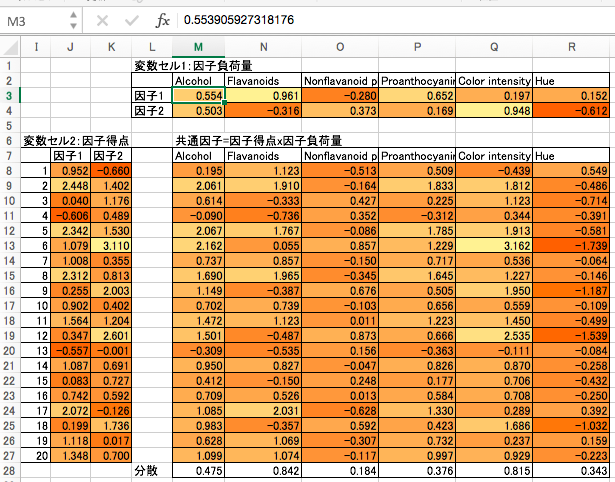Select row 3 header
The image size is (615, 482).
tap(9, 96)
